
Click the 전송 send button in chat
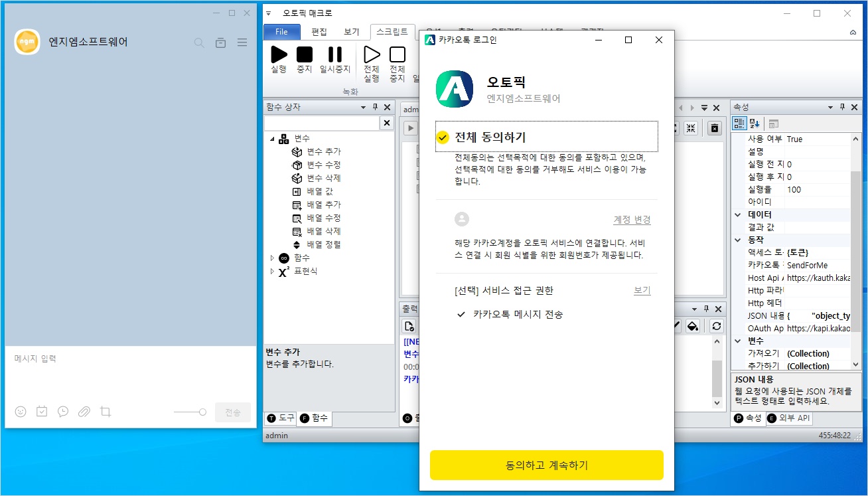pyautogui.click(x=233, y=412)
